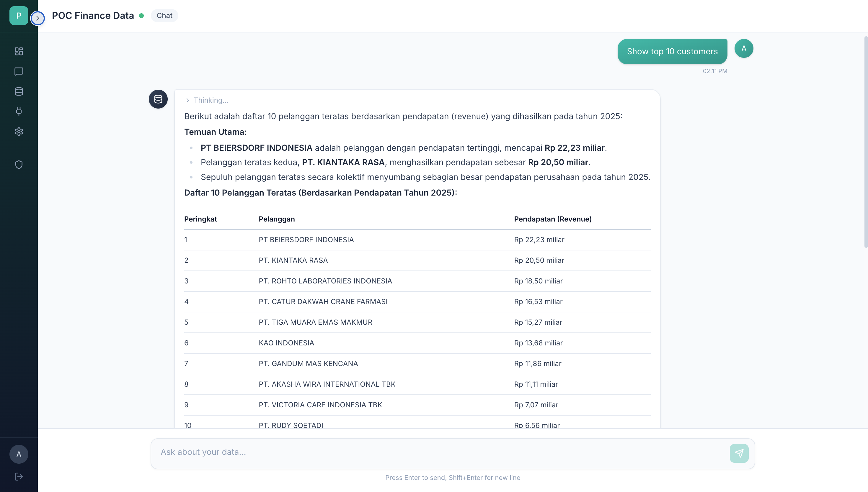Click the Daftar 10 Pelanggan Teratas heading
The image size is (868, 492).
[x=321, y=193]
